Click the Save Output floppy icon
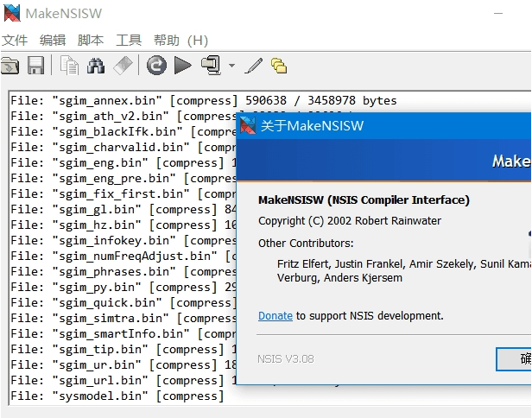Image resolution: width=532 pixels, height=418 pixels. [35, 65]
